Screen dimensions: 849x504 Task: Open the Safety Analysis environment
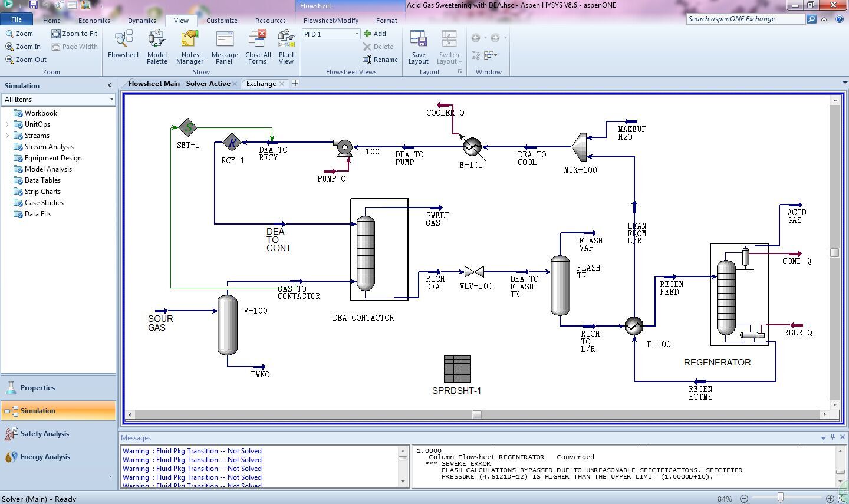click(x=58, y=434)
